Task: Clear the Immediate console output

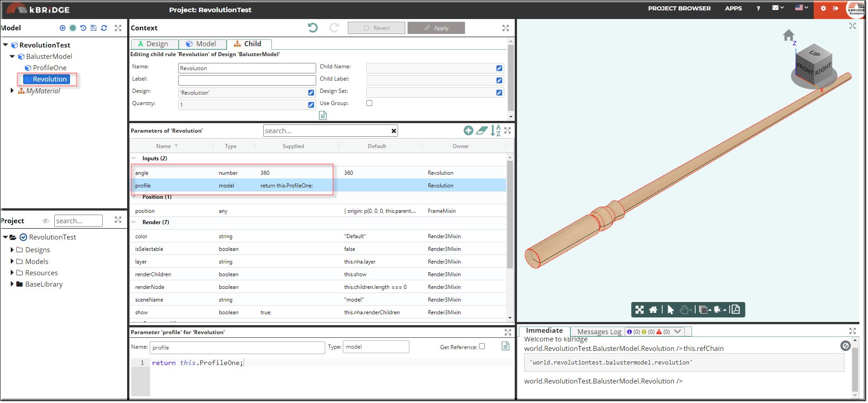Action: click(845, 346)
